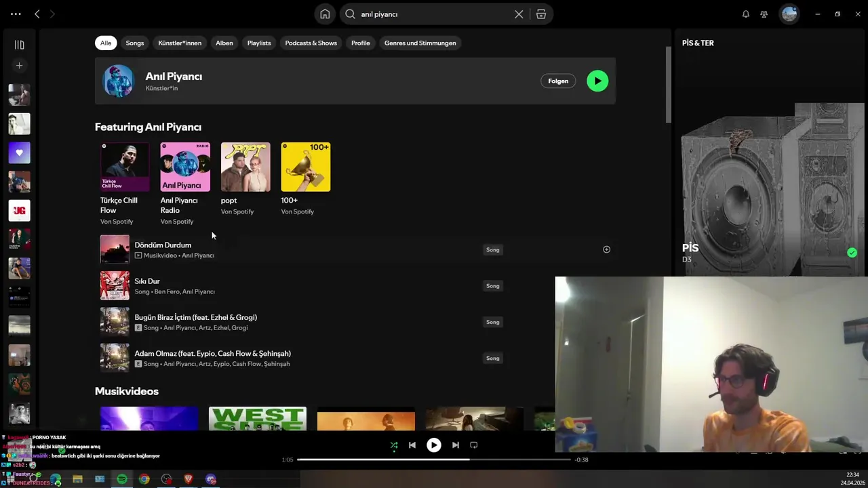The height and width of the screenshot is (488, 868).
Task: Open the user profile avatar menu
Action: [789, 14]
